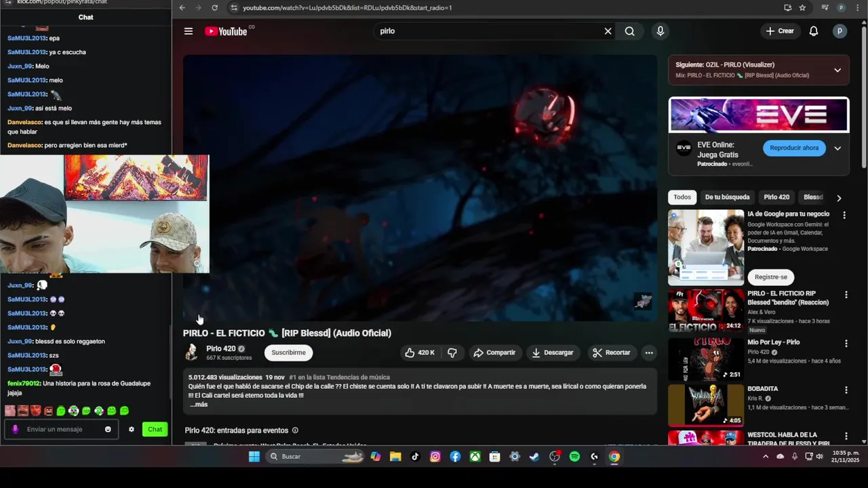
Task: Open '#1 en la lista Tendencias de música' link
Action: pyautogui.click(x=339, y=378)
